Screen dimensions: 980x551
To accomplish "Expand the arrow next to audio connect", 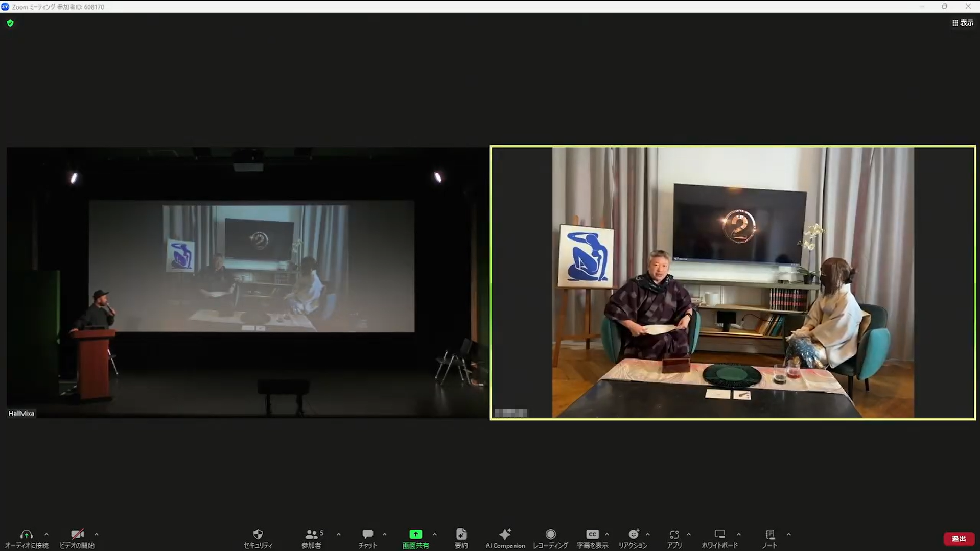I will coord(46,534).
